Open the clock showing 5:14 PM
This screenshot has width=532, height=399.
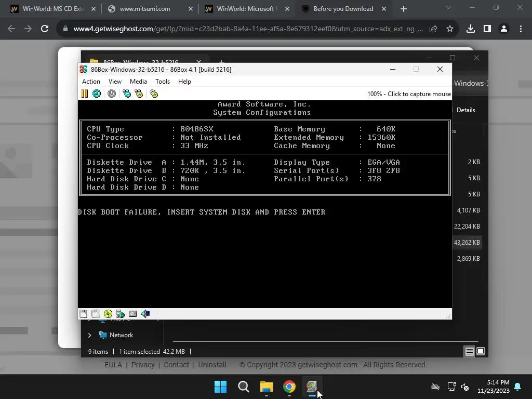pos(494,387)
